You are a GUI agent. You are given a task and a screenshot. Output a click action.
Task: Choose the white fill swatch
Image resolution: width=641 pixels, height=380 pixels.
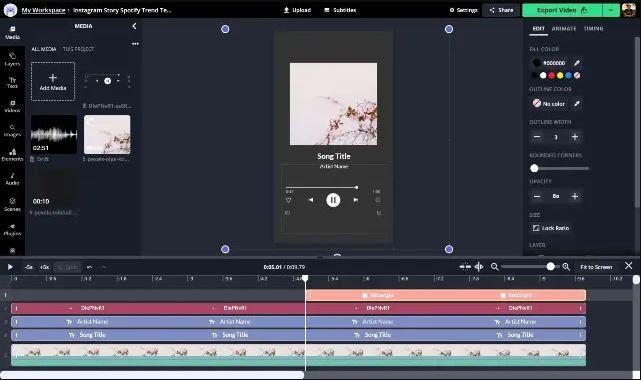click(543, 75)
